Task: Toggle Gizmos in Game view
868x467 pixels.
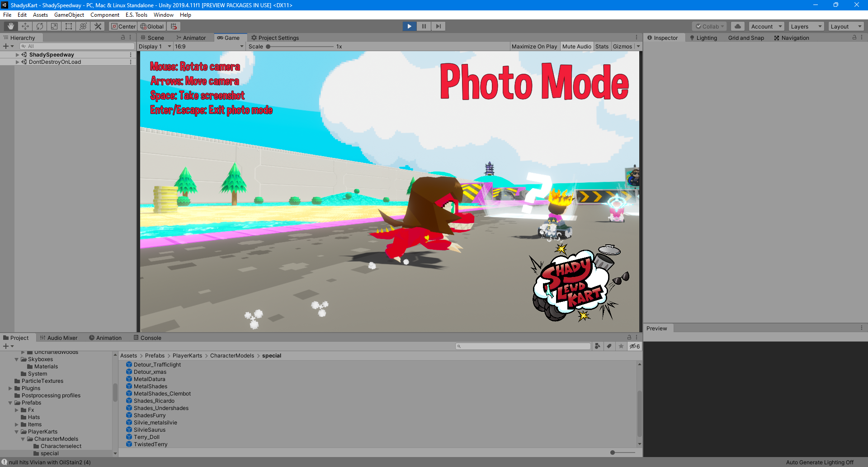Action: coord(623,46)
